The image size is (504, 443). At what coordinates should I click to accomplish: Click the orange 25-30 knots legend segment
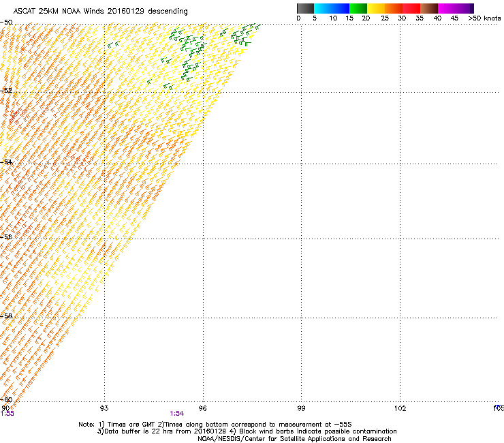click(x=394, y=8)
